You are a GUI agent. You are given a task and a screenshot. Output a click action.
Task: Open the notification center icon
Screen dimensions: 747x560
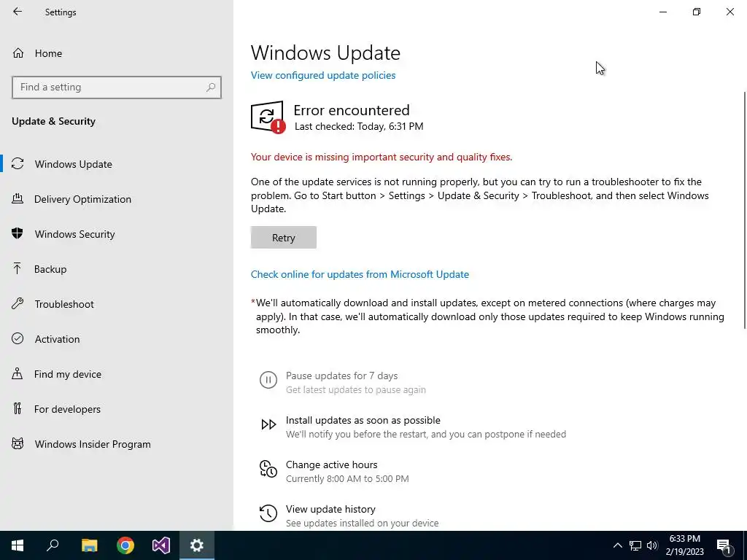coord(724,545)
